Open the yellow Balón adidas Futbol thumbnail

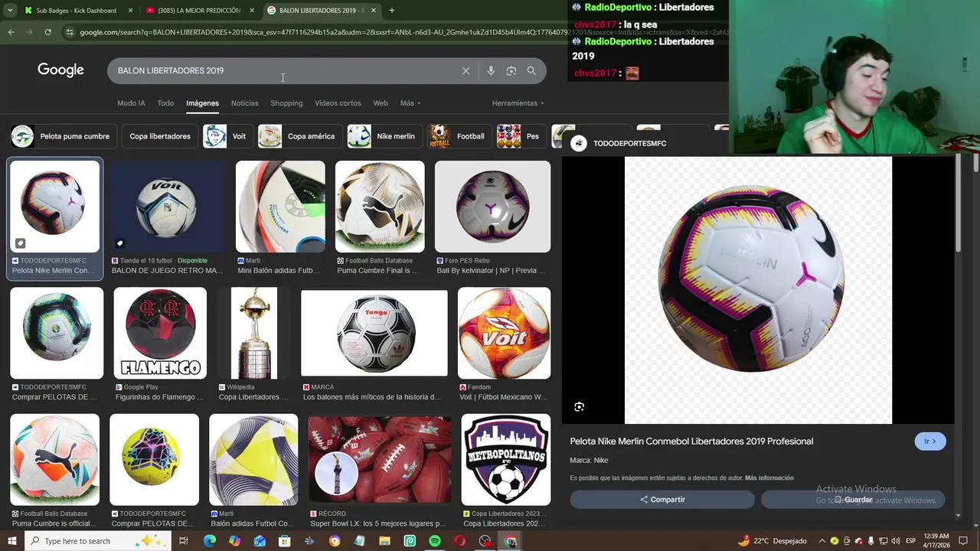[253, 460]
